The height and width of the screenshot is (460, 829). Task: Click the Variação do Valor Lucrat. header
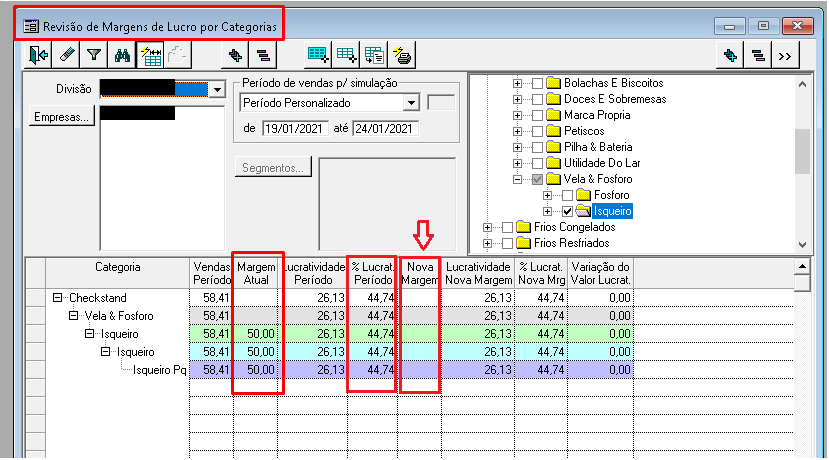(601, 273)
